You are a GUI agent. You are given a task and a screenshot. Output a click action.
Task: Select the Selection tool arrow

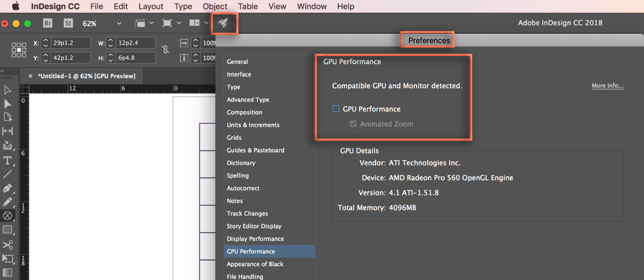point(7,90)
